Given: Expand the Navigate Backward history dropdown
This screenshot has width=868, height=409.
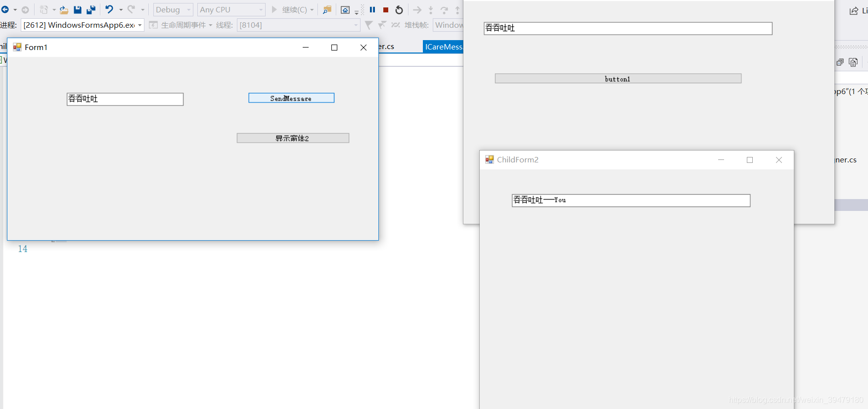Looking at the screenshot, I should (x=15, y=10).
